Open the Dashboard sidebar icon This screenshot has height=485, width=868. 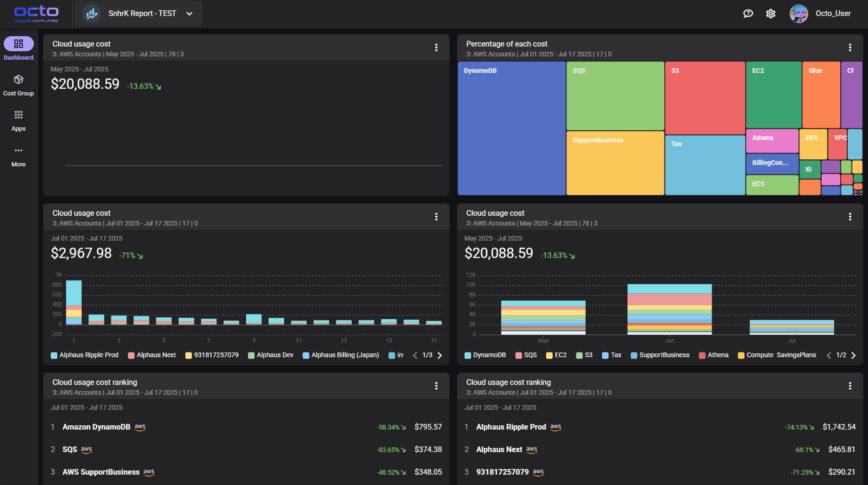tap(18, 44)
